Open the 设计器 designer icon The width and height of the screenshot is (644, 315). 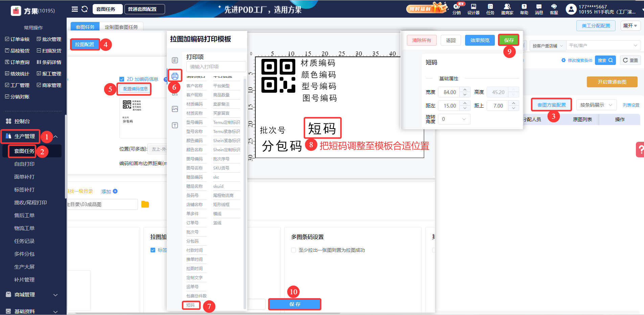(x=474, y=9)
